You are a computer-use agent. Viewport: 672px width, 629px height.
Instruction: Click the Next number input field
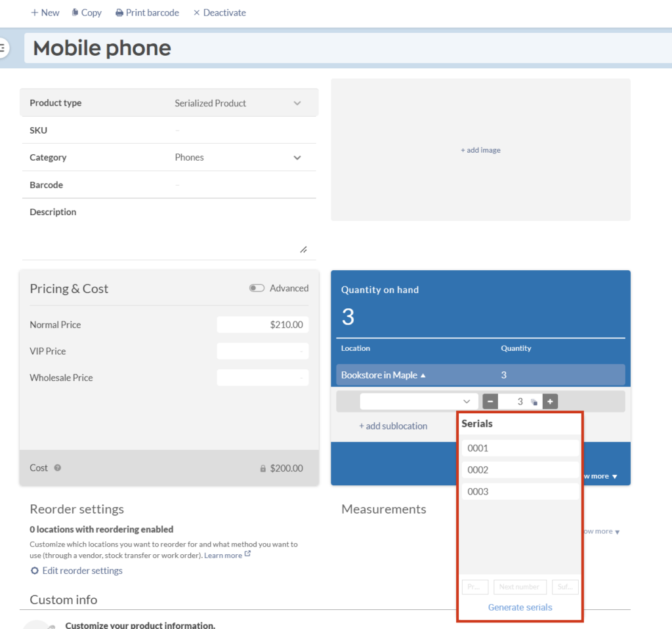tap(520, 586)
